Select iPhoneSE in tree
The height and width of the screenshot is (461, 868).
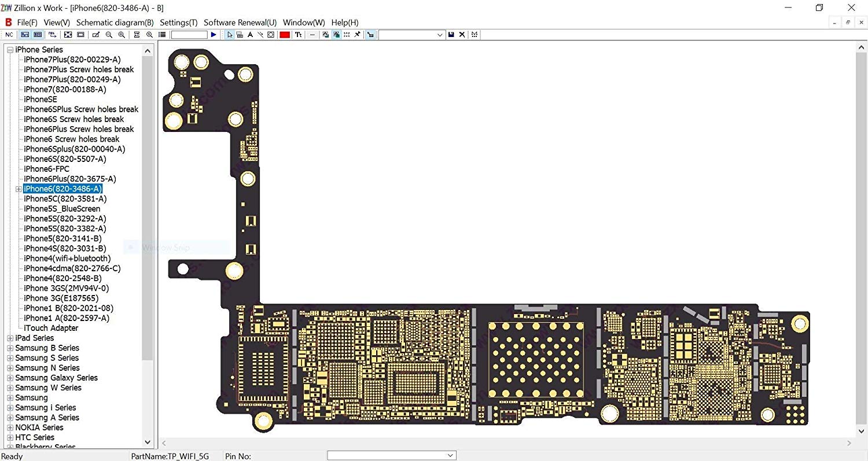point(41,99)
